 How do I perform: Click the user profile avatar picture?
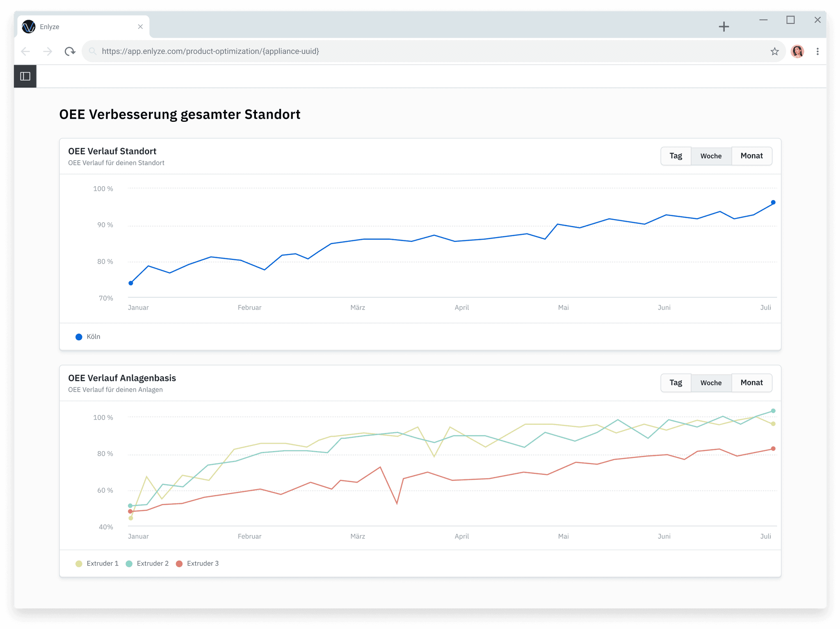click(797, 51)
